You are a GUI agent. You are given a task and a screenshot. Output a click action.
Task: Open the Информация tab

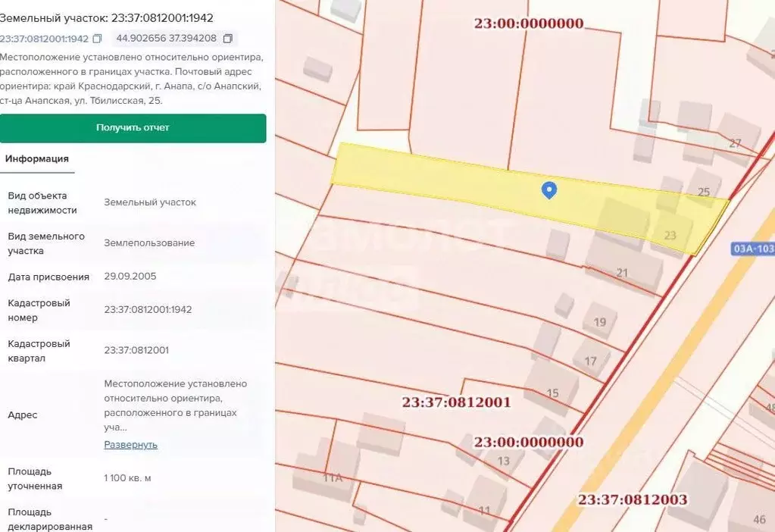coord(39,159)
